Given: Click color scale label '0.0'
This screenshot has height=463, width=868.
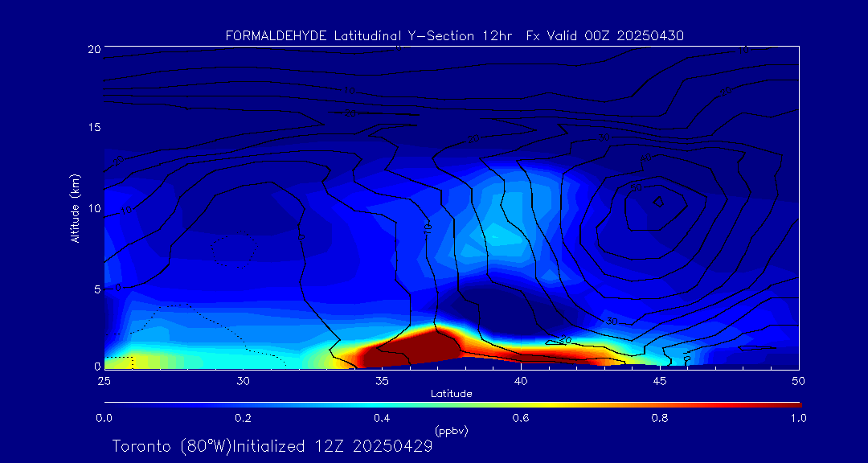Looking at the screenshot, I should pyautogui.click(x=104, y=418).
